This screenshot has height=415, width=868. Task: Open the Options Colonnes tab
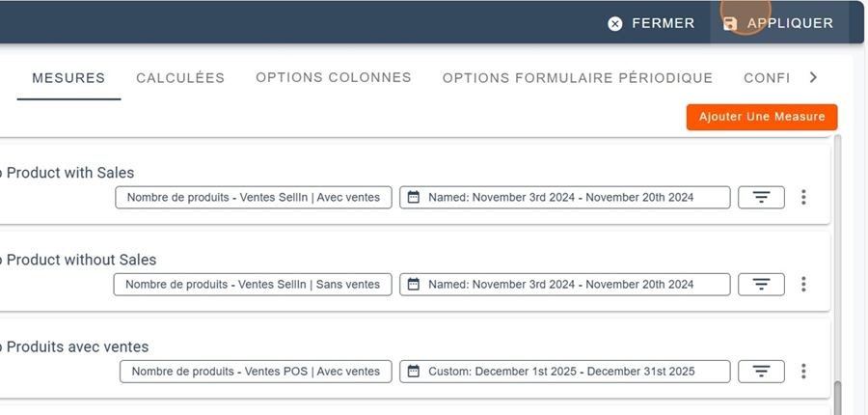coord(334,78)
